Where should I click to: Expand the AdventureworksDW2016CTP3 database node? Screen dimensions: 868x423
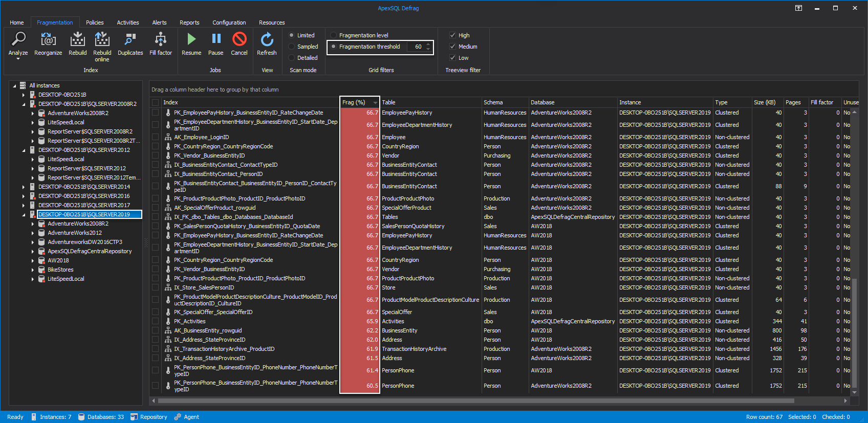(33, 242)
